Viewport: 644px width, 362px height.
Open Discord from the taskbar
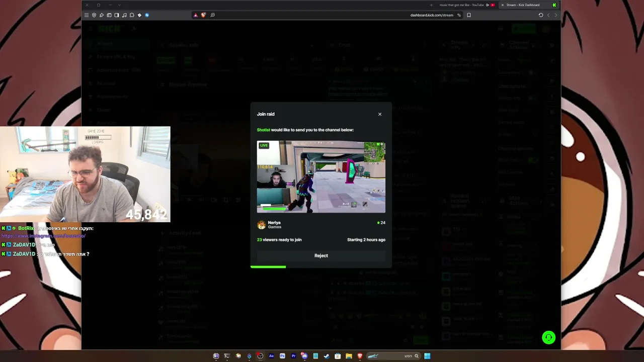click(x=304, y=356)
